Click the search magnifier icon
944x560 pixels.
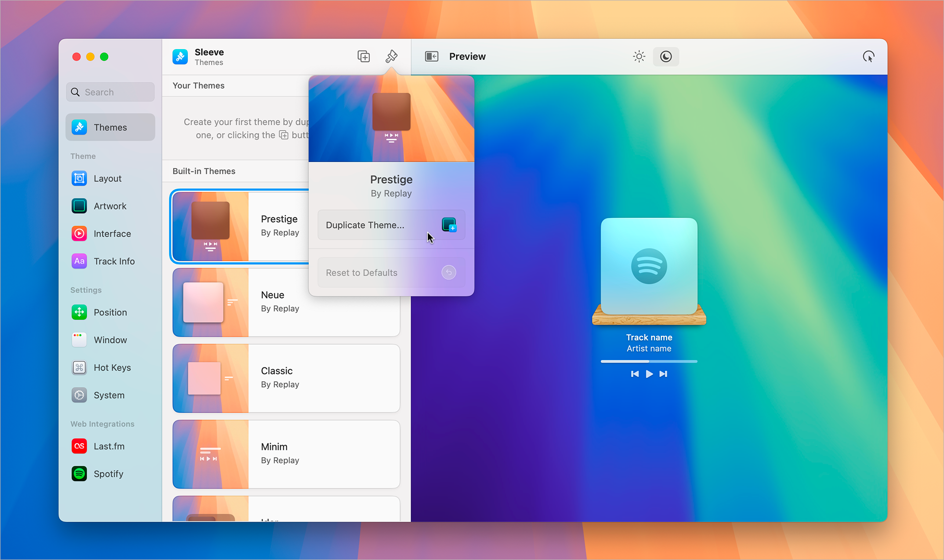coord(75,92)
